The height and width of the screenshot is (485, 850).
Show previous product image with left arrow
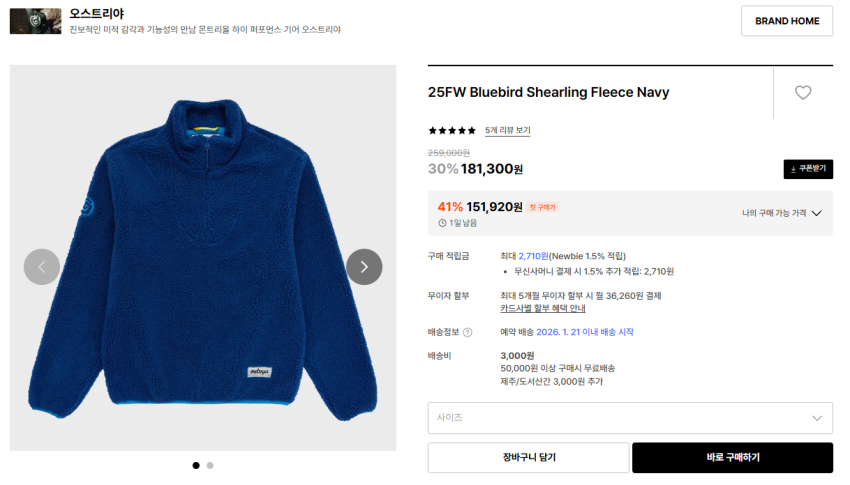[42, 267]
